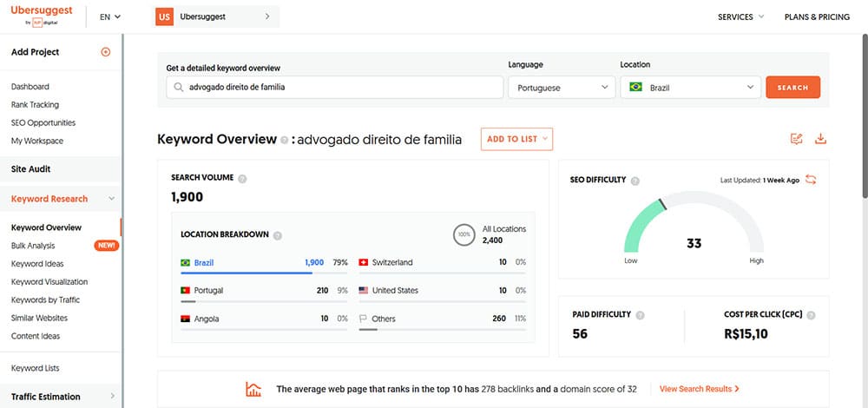Open Similar Websites in the sidebar
The height and width of the screenshot is (408, 868).
39,318
